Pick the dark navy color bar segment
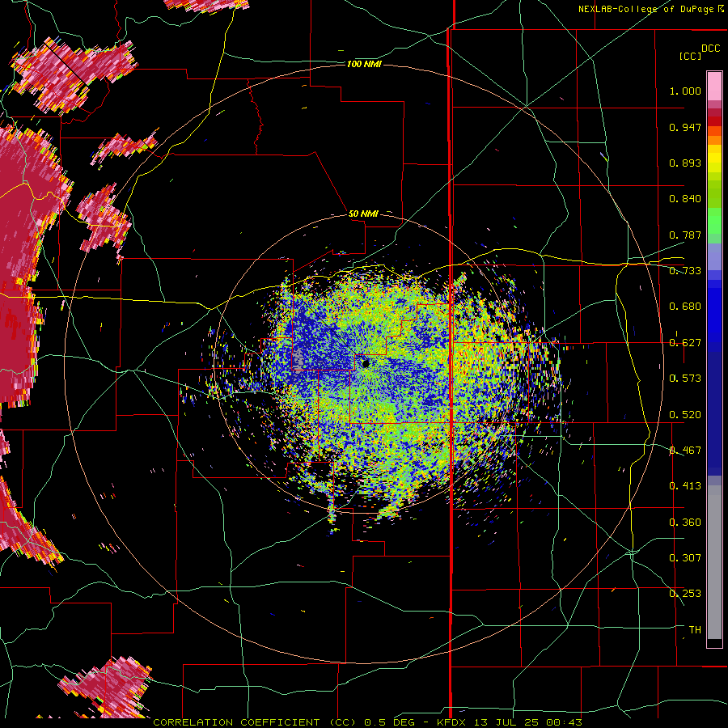Viewport: 728px width, 728px height. (714, 413)
